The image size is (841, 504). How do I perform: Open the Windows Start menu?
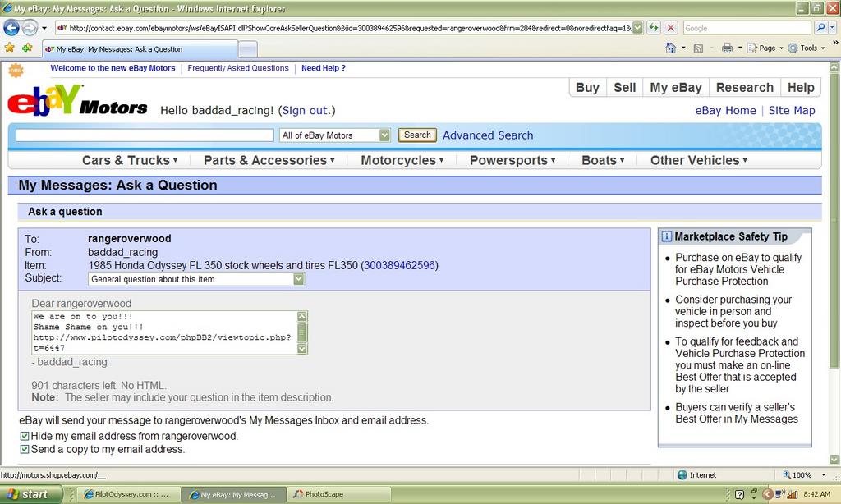click(31, 494)
